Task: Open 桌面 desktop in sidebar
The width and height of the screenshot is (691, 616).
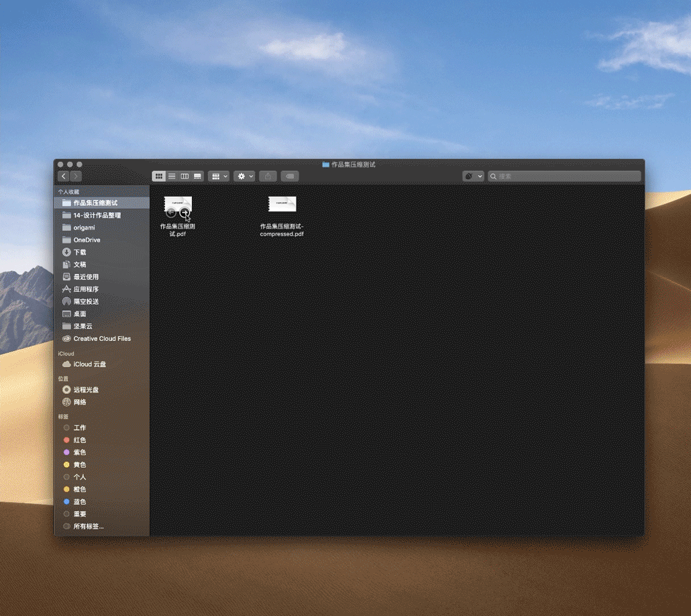Action: [102, 314]
